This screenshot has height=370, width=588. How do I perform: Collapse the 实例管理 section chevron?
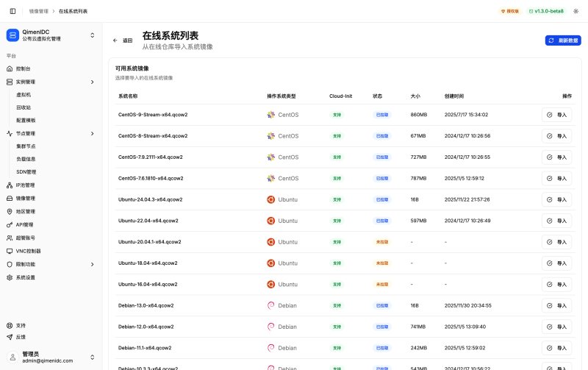pyautogui.click(x=93, y=82)
